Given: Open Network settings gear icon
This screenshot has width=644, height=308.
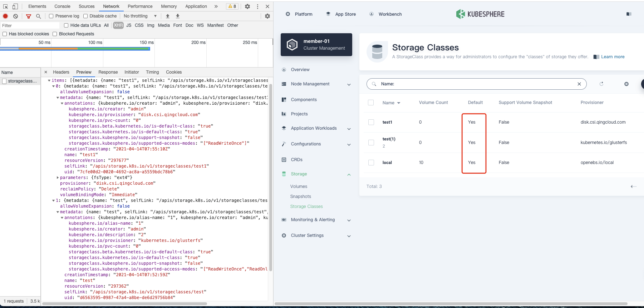Looking at the screenshot, I should (267, 16).
